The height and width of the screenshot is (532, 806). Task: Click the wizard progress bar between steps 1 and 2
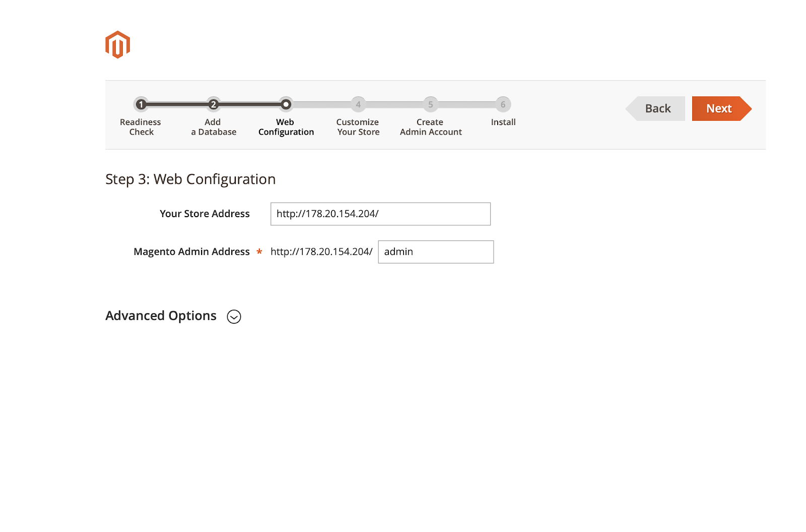coord(177,104)
